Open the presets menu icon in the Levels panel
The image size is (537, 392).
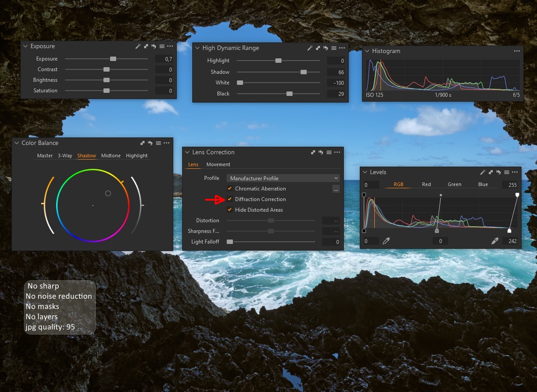(508, 172)
